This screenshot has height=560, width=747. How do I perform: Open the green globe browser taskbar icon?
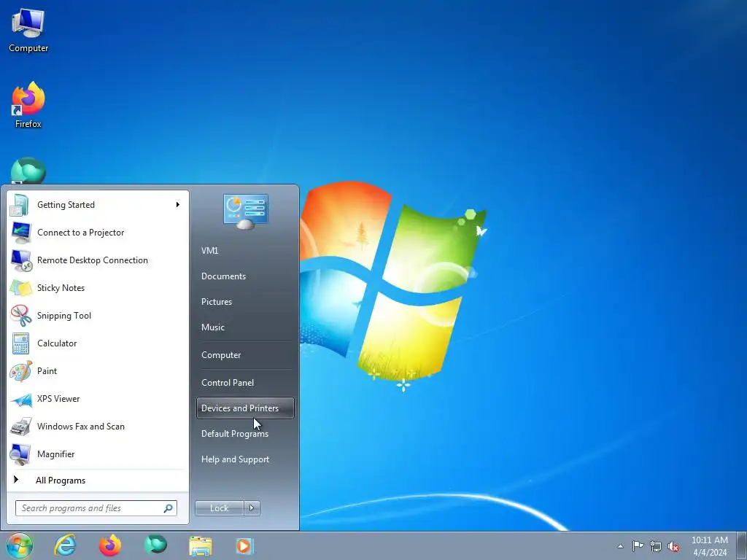click(x=155, y=544)
